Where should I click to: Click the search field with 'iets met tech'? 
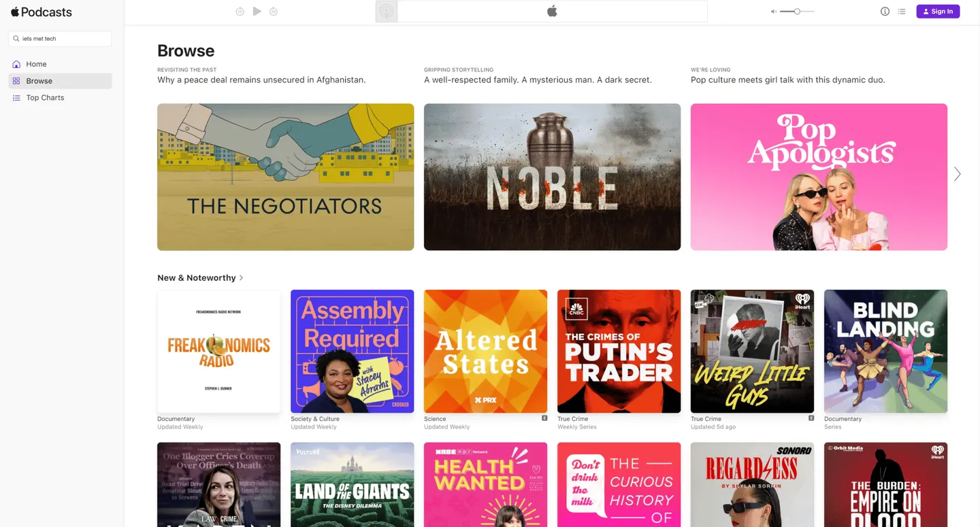click(x=60, y=39)
